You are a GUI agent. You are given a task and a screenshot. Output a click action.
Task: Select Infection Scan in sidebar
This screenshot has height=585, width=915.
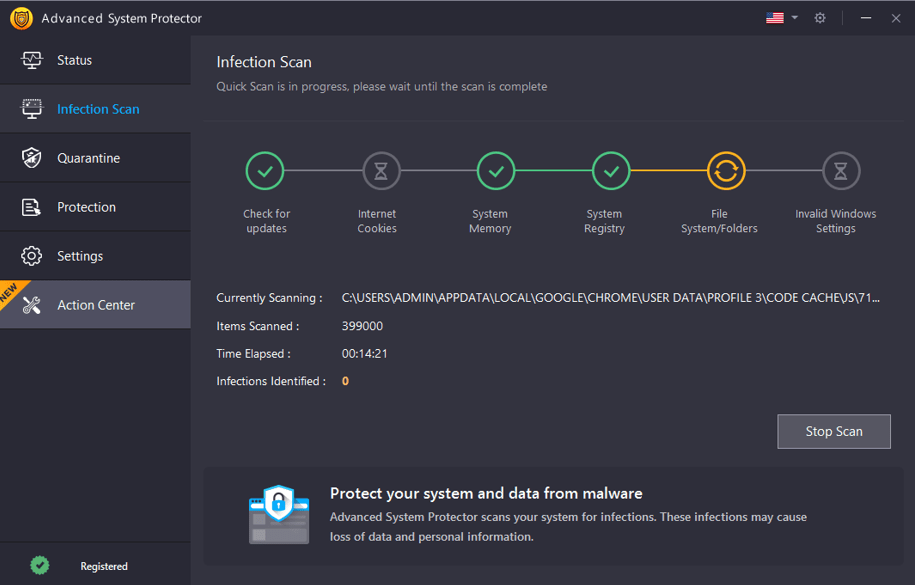click(95, 109)
